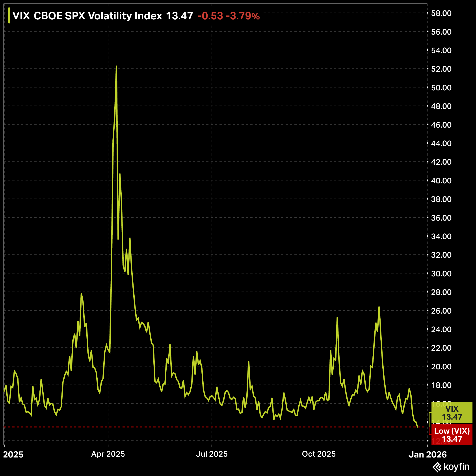Click the red Low (VIX) 13.47 tag
The height and width of the screenshot is (476, 476).
(x=452, y=435)
